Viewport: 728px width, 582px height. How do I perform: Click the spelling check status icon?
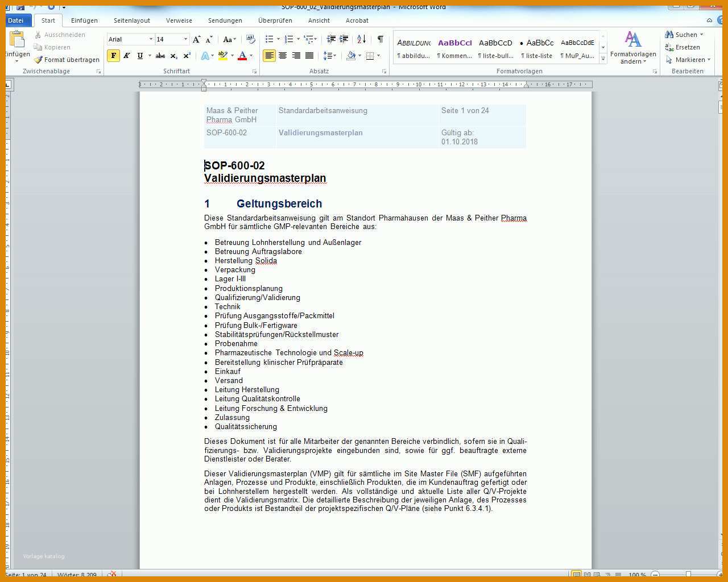(x=112, y=575)
